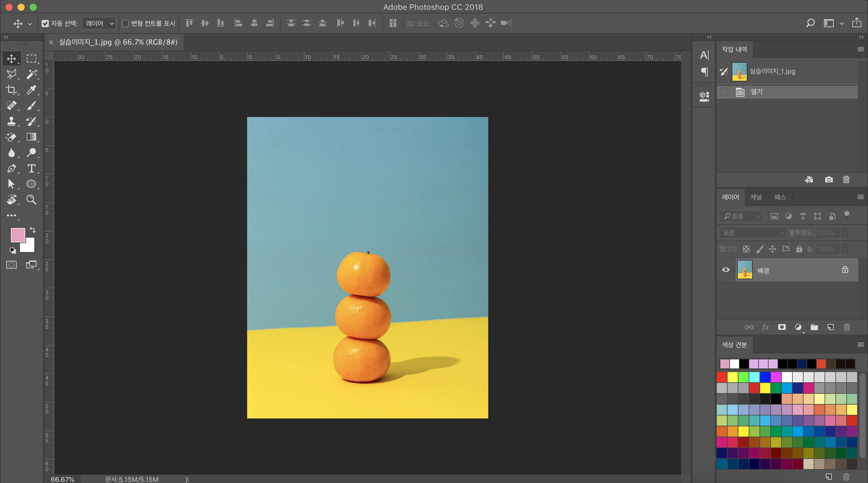Hide the 배경 layer with eye icon
This screenshot has width=868, height=483.
pyautogui.click(x=726, y=270)
